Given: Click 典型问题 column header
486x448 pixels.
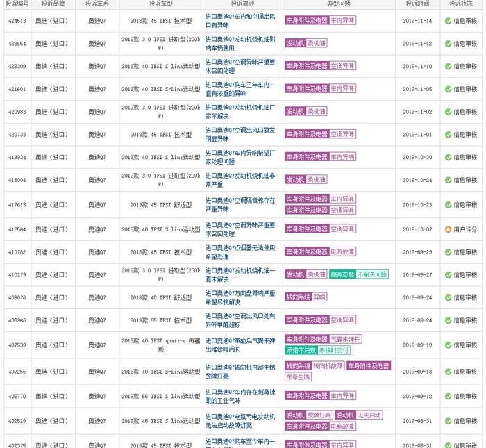Looking at the screenshot, I should pos(339,3).
